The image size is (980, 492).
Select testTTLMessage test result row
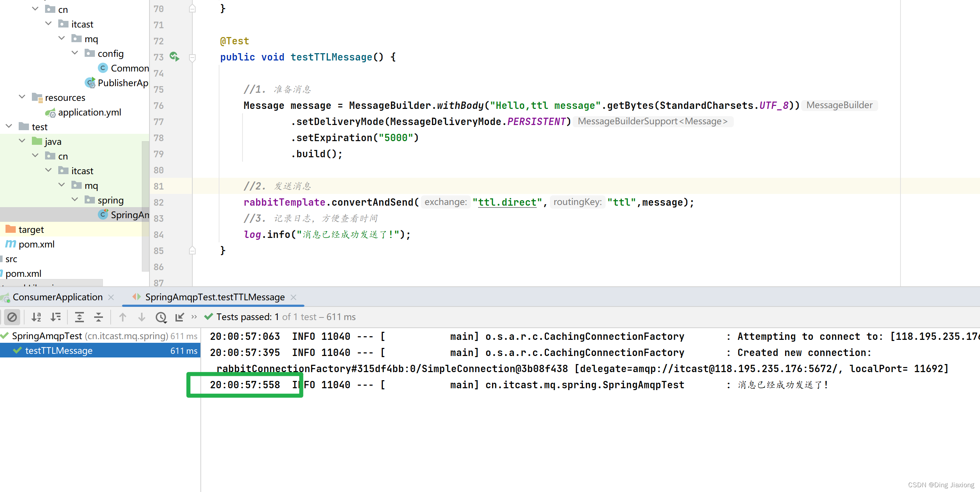click(x=100, y=350)
